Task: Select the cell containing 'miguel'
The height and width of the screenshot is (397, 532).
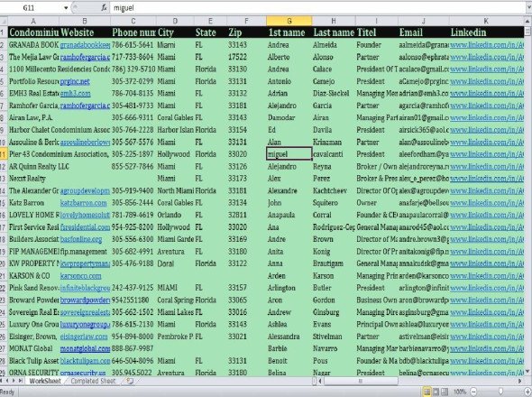Action: pyautogui.click(x=289, y=154)
